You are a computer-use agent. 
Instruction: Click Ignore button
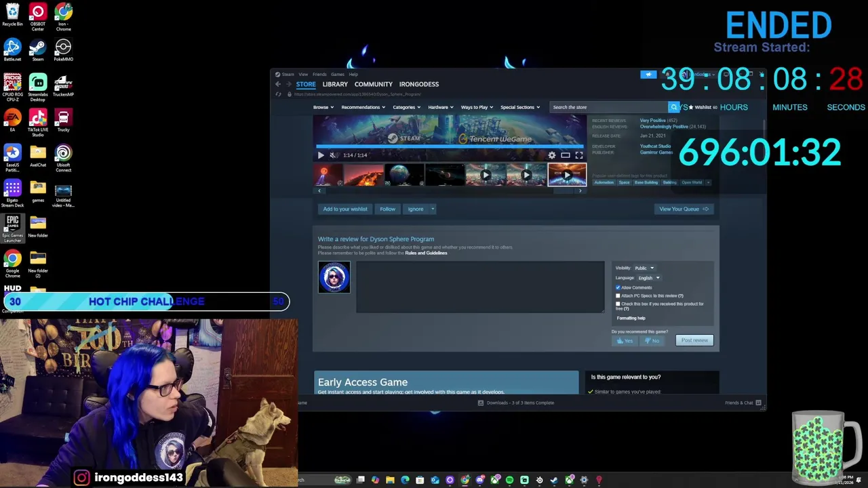(x=416, y=209)
